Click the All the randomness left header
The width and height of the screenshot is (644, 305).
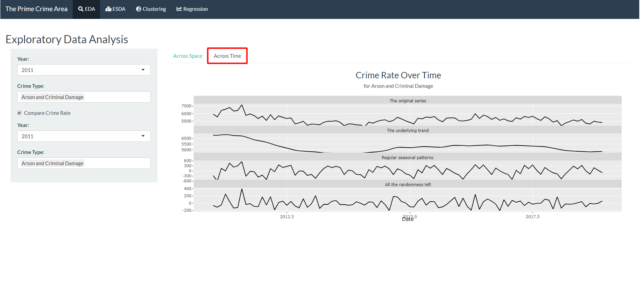[408, 184]
